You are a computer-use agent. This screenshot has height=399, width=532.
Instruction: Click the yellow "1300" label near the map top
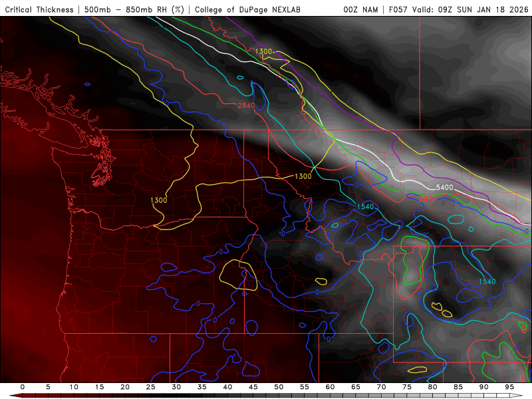coord(263,51)
